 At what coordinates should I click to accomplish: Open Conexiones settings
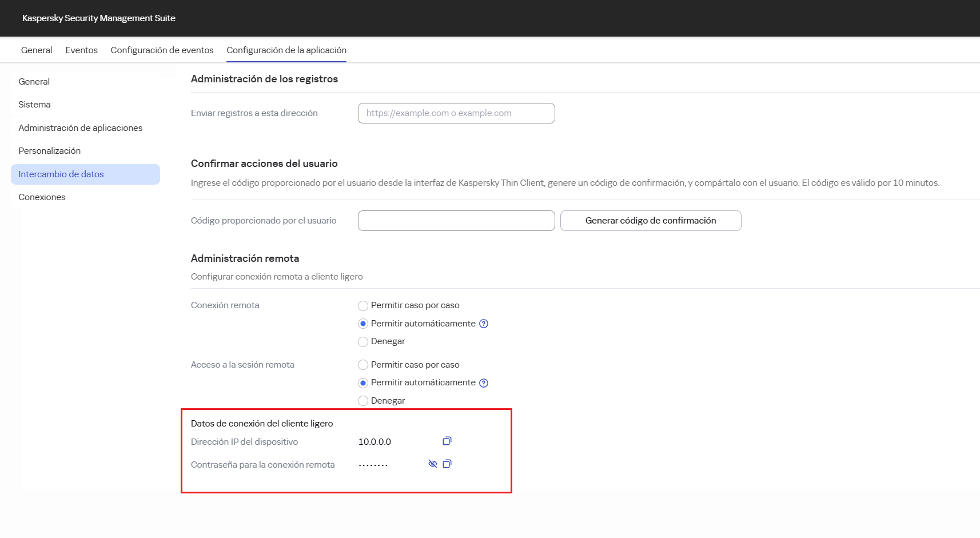(x=41, y=197)
